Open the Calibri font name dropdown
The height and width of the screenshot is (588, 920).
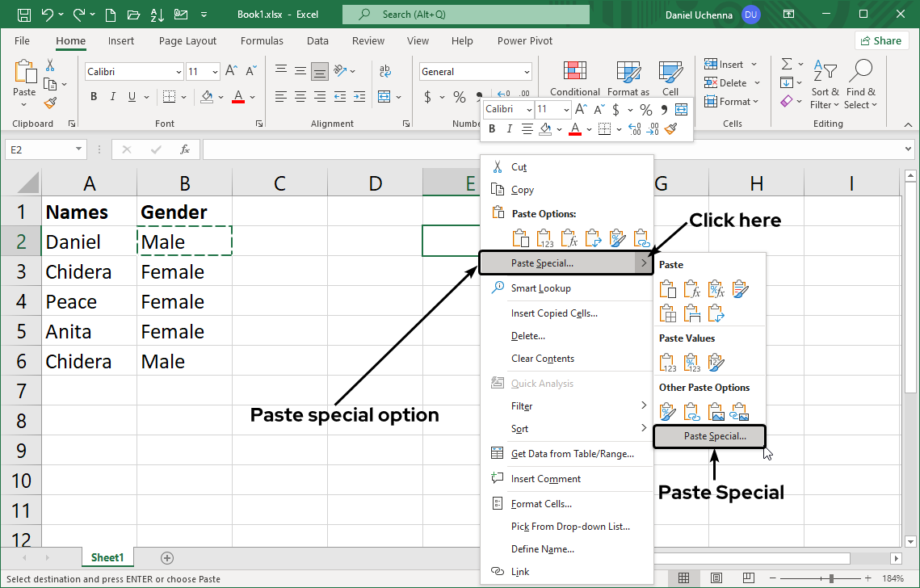tap(179, 72)
